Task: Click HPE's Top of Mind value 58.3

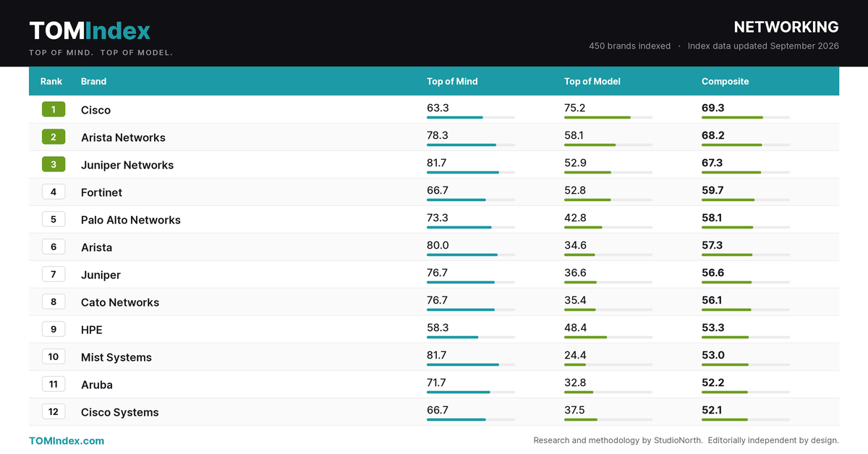Action: pos(438,327)
